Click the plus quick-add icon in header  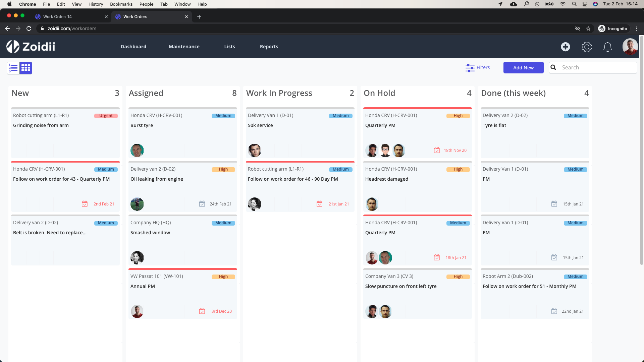[x=565, y=47]
